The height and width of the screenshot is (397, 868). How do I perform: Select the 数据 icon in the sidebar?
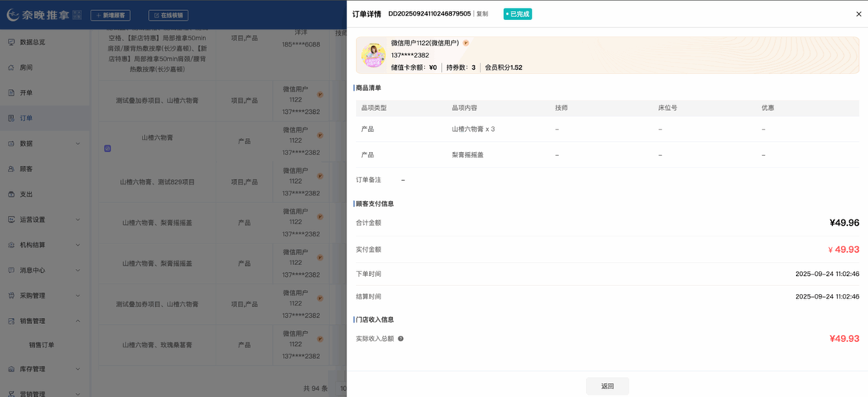[11, 143]
